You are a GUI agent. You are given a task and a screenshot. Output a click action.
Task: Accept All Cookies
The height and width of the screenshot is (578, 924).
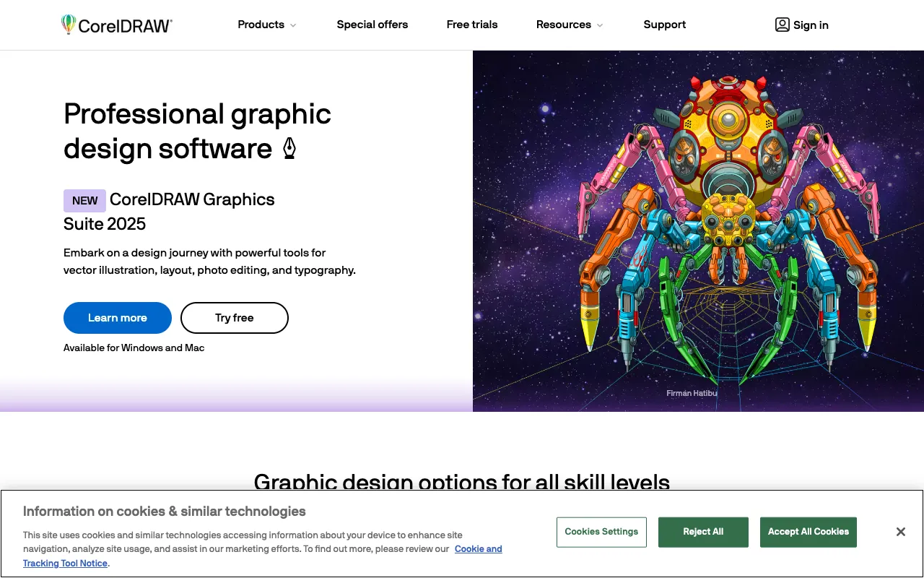(x=808, y=532)
